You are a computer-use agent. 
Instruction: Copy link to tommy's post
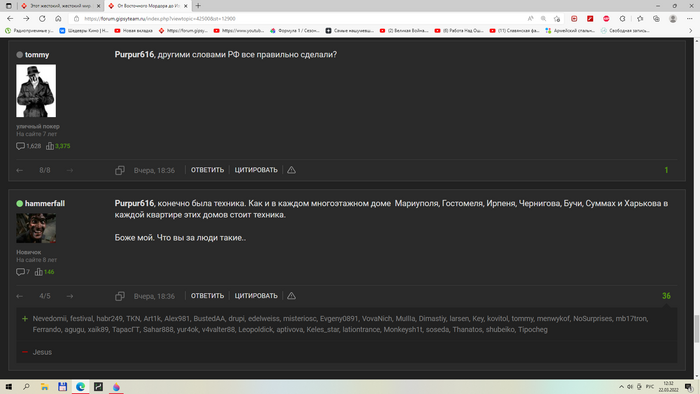(x=120, y=170)
